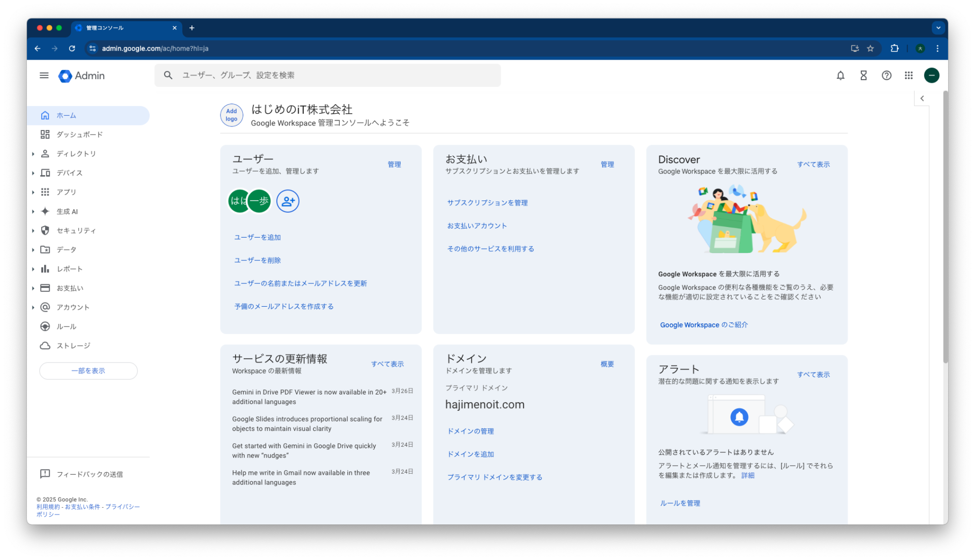The width and height of the screenshot is (975, 560).
Task: Click 概要 in the ドメイン card
Action: [x=607, y=364]
